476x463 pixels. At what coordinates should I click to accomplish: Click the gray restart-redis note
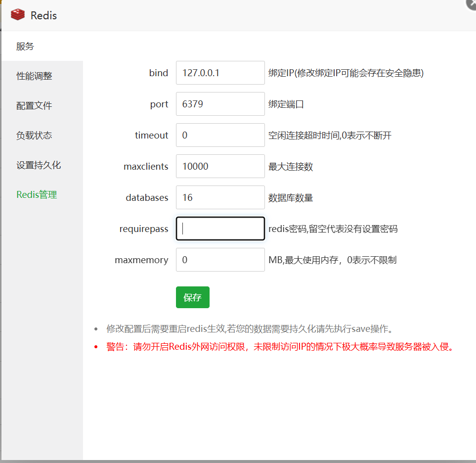click(x=250, y=329)
